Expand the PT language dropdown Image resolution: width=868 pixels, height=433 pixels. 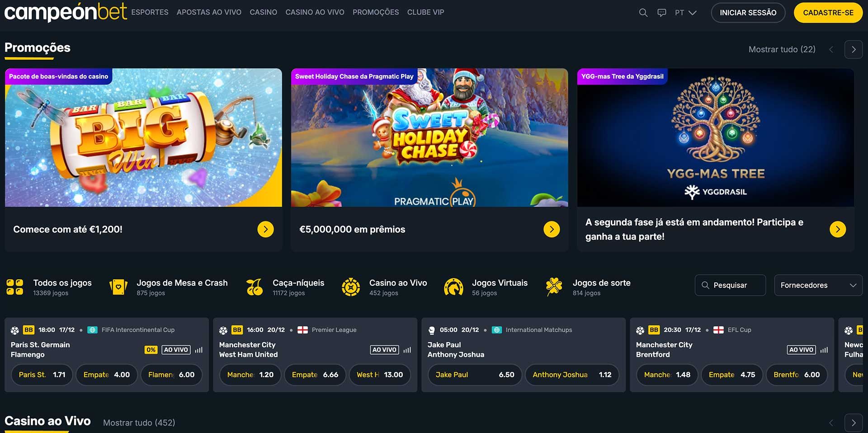click(685, 13)
